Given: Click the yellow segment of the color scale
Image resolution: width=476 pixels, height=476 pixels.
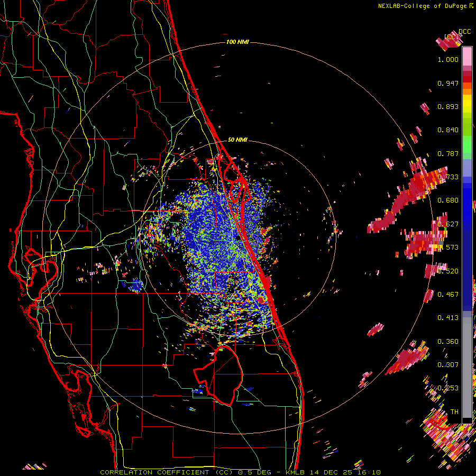Looking at the screenshot, I should [x=467, y=104].
